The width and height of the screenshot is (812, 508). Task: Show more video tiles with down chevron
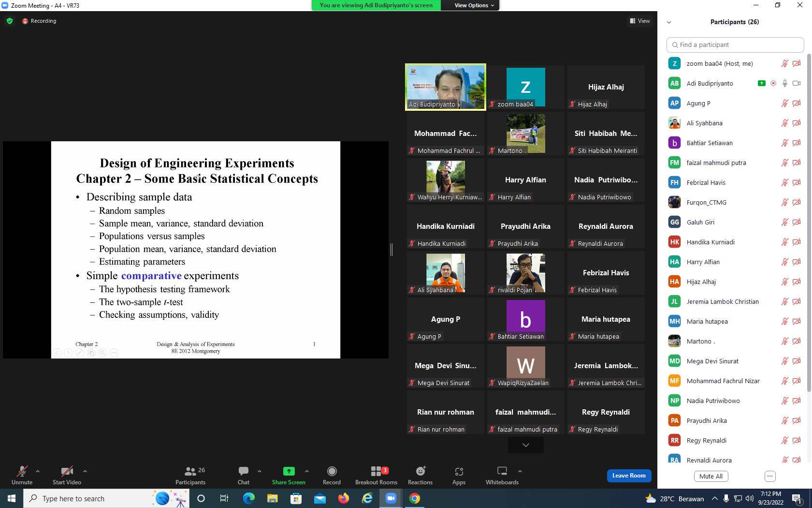526,445
